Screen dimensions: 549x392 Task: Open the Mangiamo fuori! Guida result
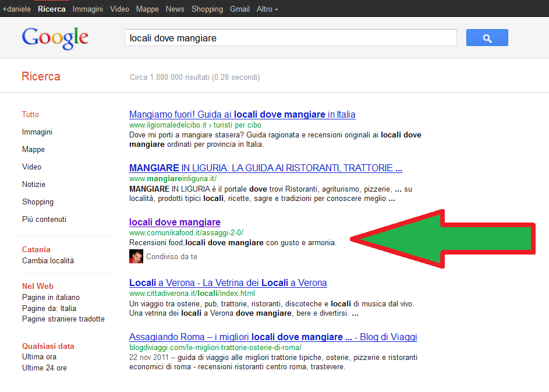click(x=242, y=115)
